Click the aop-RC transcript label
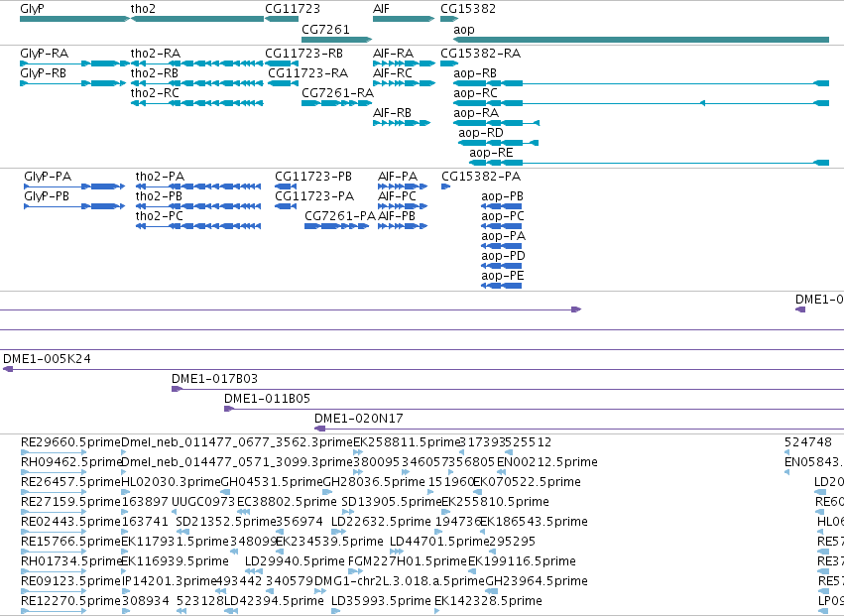 click(475, 93)
